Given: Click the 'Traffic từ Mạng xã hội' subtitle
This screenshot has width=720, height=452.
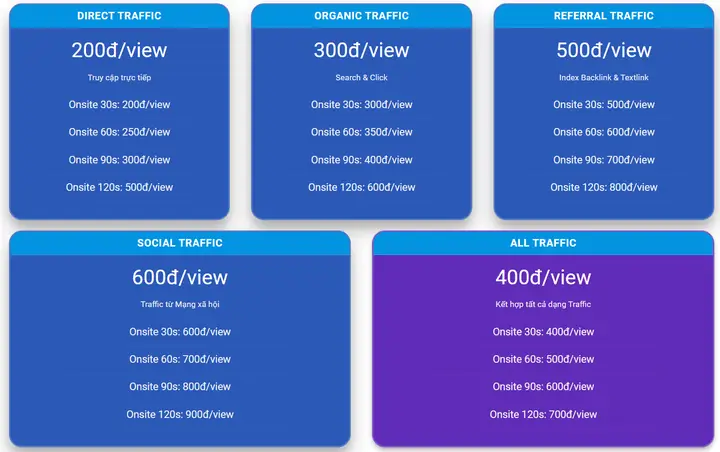Looking at the screenshot, I should pyautogui.click(x=180, y=304).
